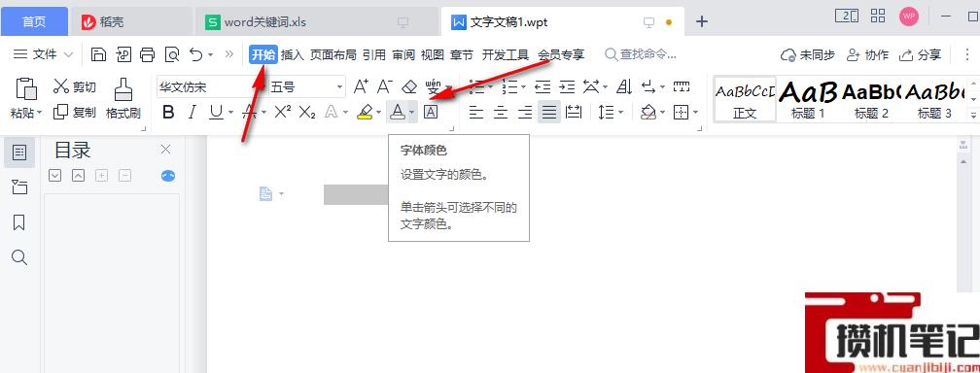The height and width of the screenshot is (373, 980).
Task: Expand highlight color dropdown arrow
Action: [x=379, y=113]
